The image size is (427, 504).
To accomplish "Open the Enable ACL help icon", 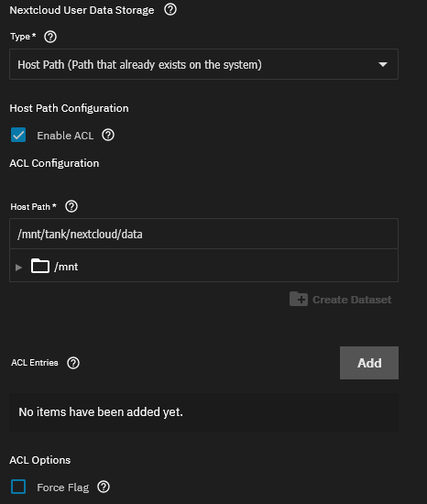I will [x=108, y=135].
